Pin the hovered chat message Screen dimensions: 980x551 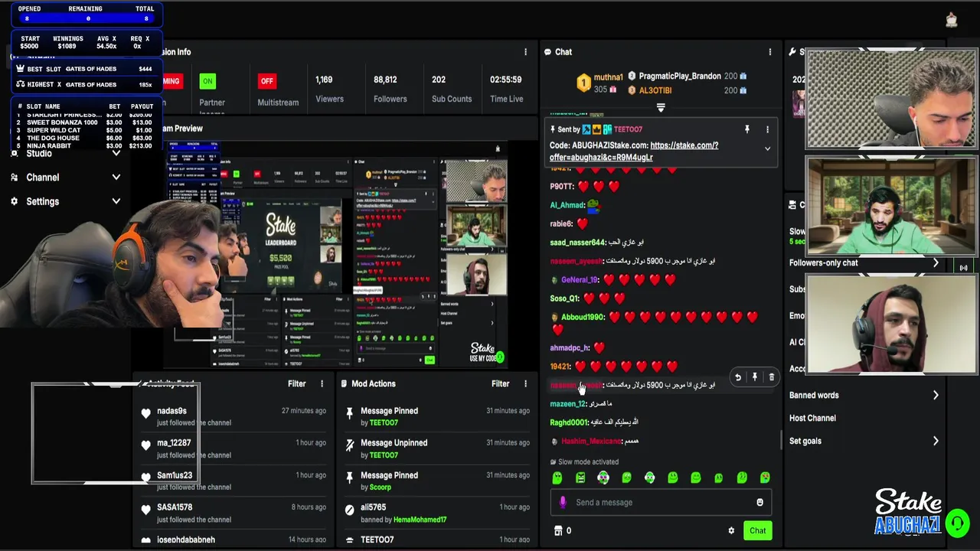click(754, 377)
